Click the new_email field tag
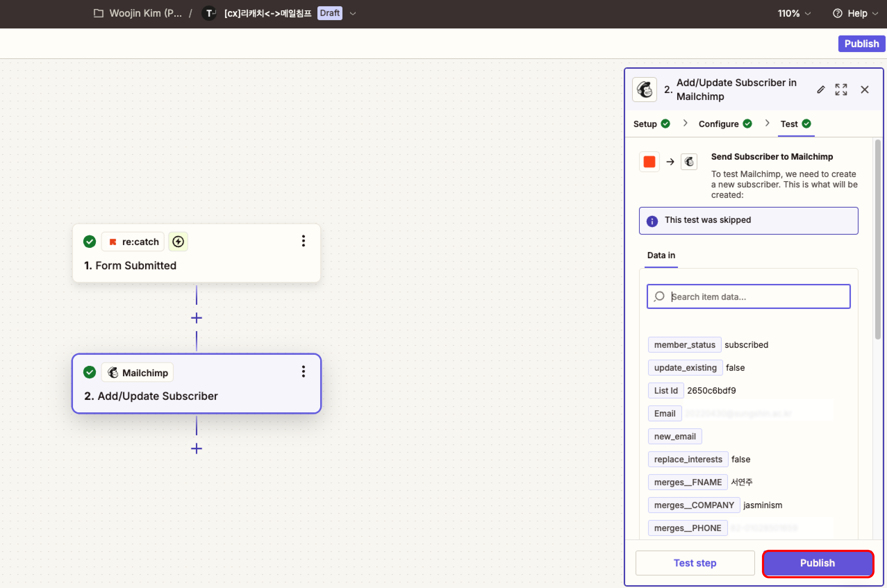The width and height of the screenshot is (887, 588). pyautogui.click(x=675, y=436)
